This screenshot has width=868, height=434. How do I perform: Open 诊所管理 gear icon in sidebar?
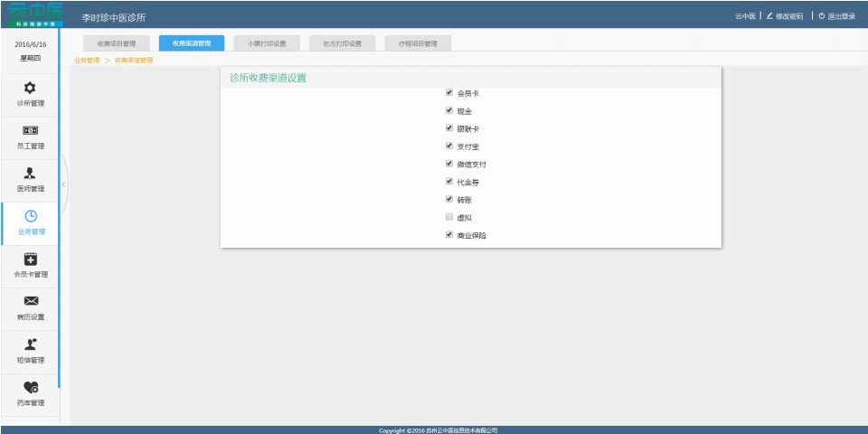tap(30, 88)
